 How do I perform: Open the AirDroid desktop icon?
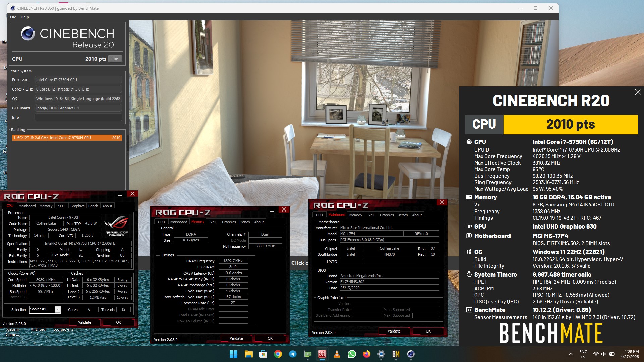(x=38, y=329)
